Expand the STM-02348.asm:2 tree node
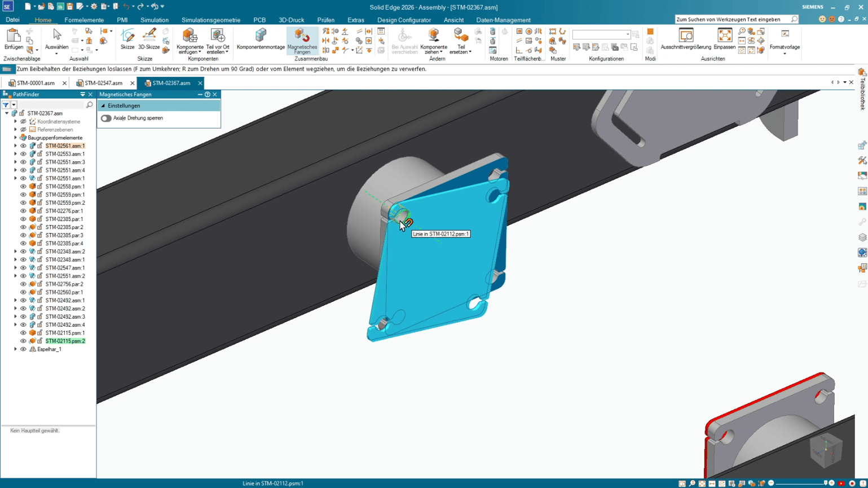Screen dimensions: 868x488 pyautogui.click(x=15, y=251)
